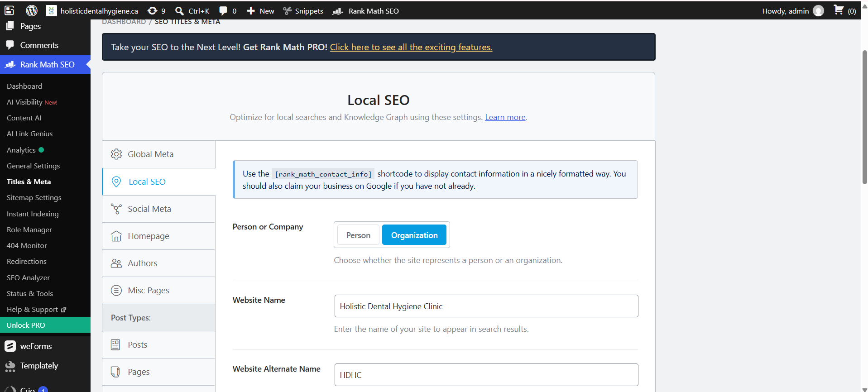
Task: Open SEO Analyzer
Action: click(x=28, y=277)
